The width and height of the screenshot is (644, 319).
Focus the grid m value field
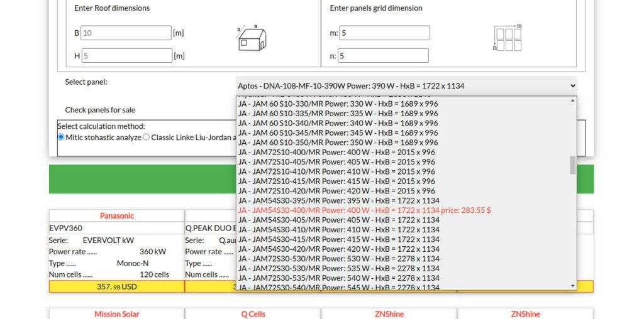[x=385, y=33]
